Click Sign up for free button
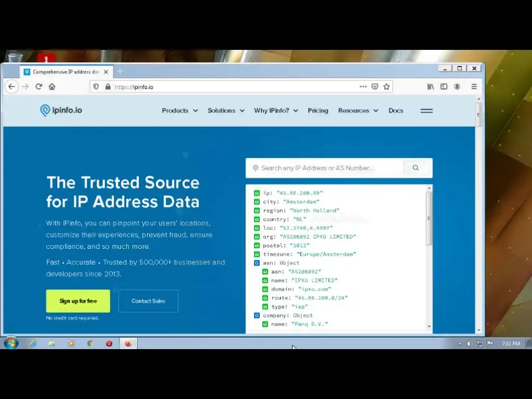Screen dimensions: 532x399 (78, 301)
